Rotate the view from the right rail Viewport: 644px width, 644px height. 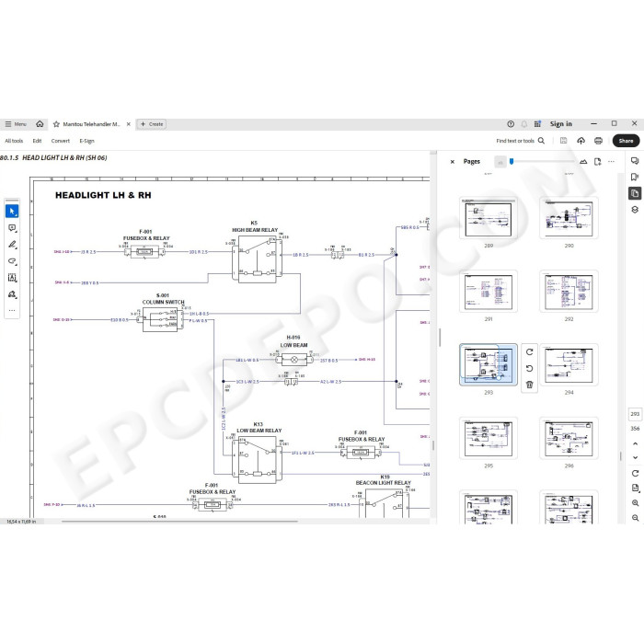(635, 474)
